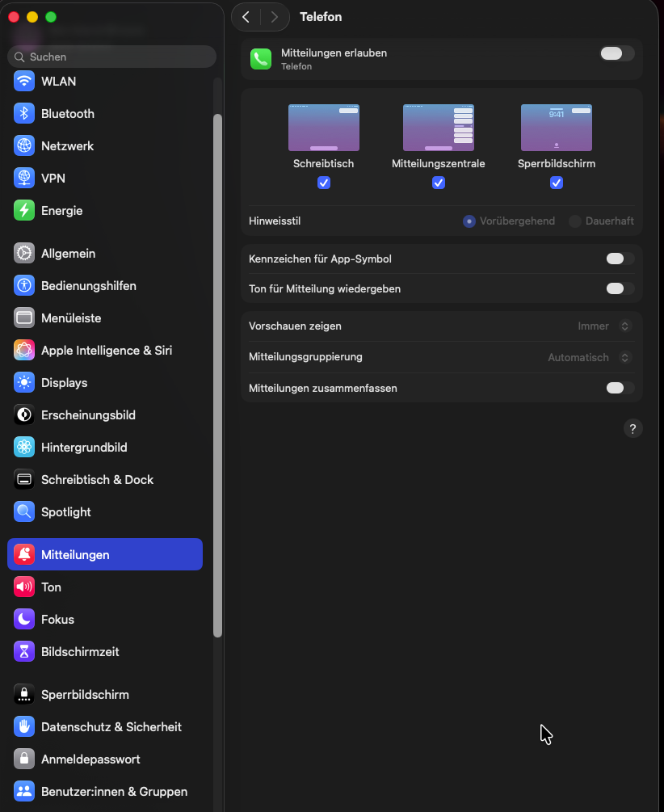This screenshot has height=812, width=664.
Task: Uncheck the Schreibtisch checkbox
Action: point(324,183)
